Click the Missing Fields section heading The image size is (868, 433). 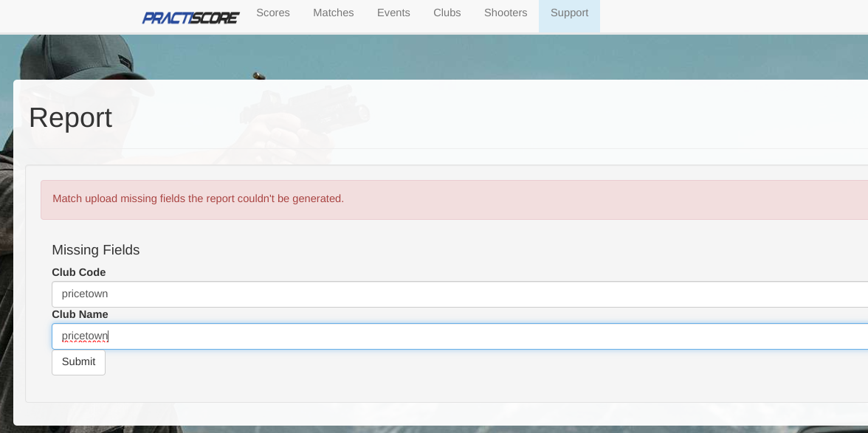click(95, 250)
